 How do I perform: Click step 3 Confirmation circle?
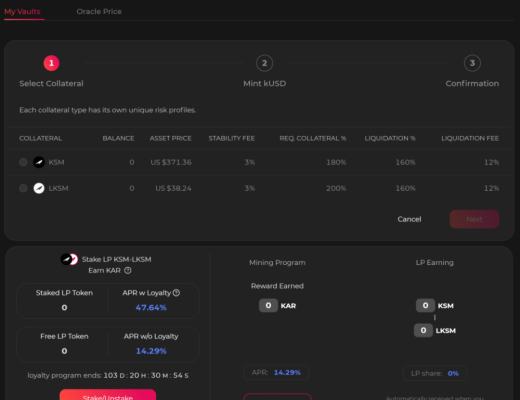(x=472, y=63)
